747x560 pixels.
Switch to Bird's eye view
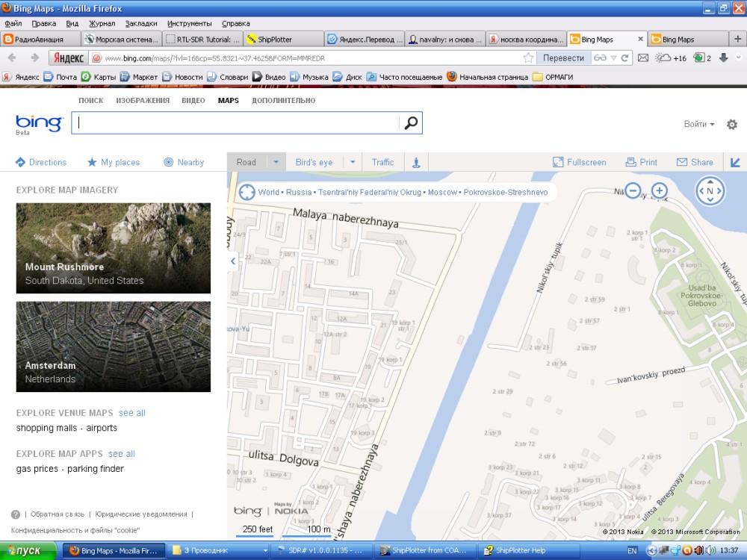point(314,162)
